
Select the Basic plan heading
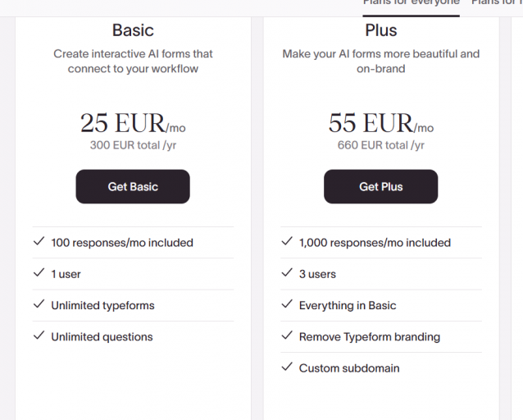point(133,30)
